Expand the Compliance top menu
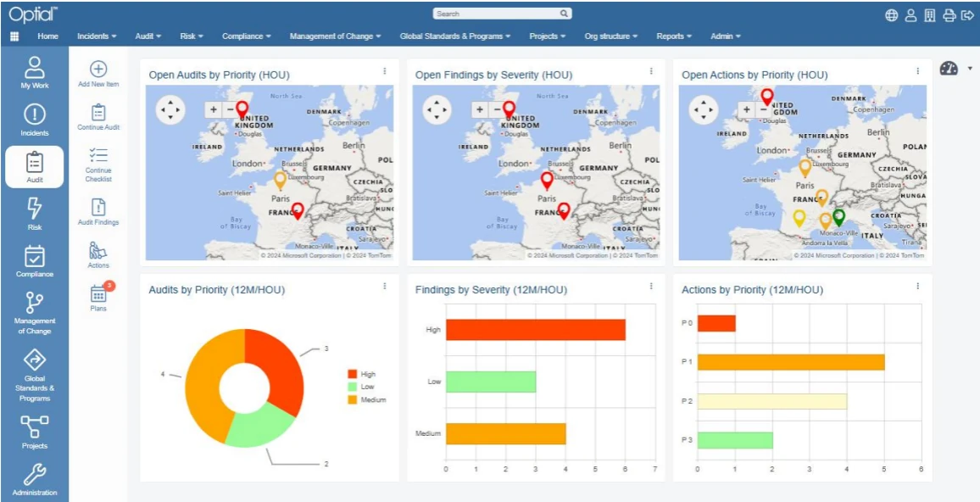Viewport: 980px width, 502px height. click(246, 36)
